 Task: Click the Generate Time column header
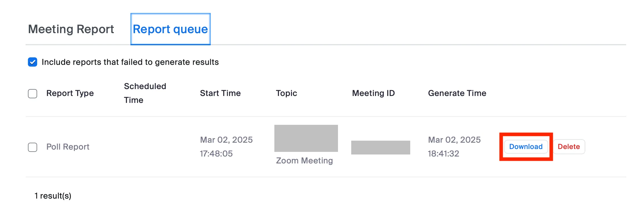457,93
